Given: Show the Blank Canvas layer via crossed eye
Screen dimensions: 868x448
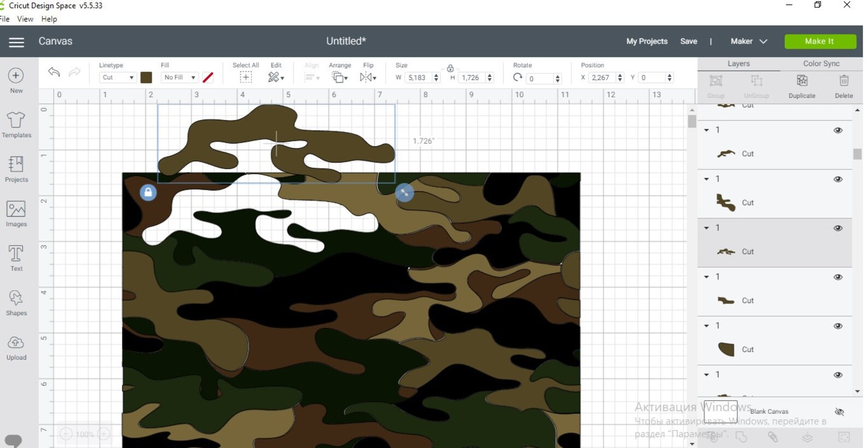Looking at the screenshot, I should tap(840, 411).
